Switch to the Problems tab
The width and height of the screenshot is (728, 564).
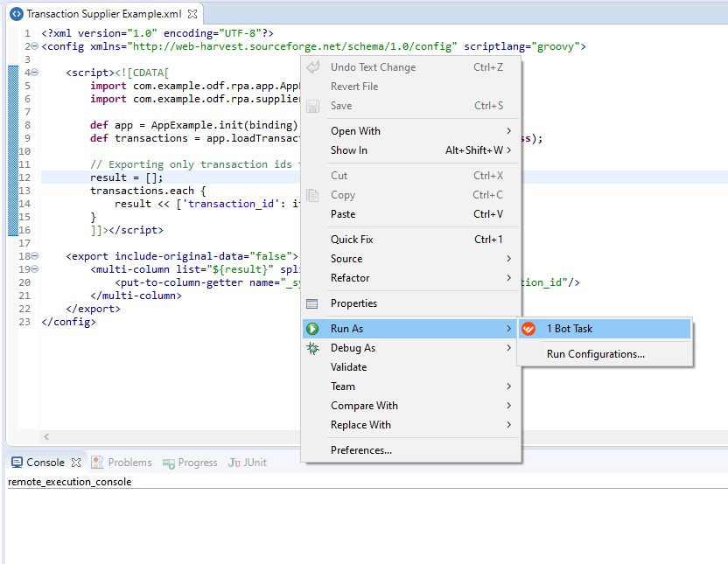click(x=122, y=463)
